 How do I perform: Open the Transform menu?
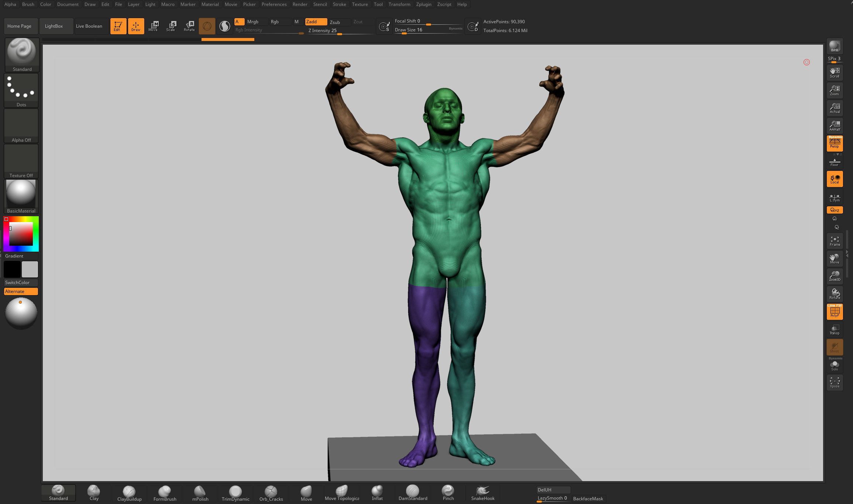point(399,4)
